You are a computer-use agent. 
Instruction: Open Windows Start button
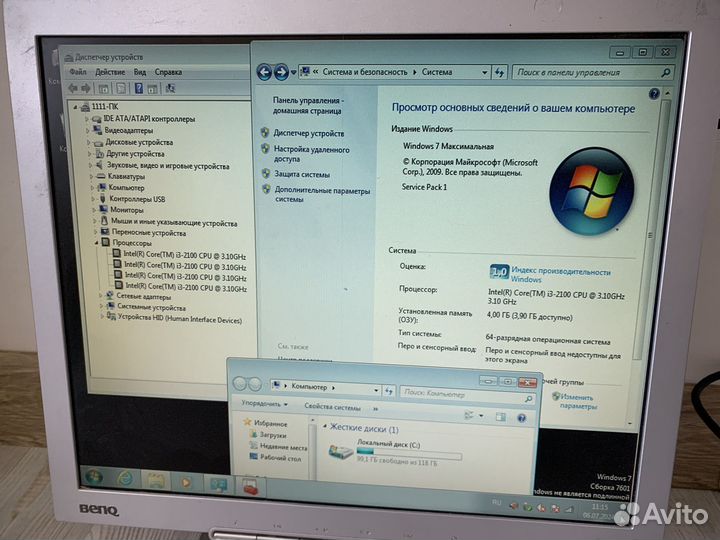click(x=95, y=478)
